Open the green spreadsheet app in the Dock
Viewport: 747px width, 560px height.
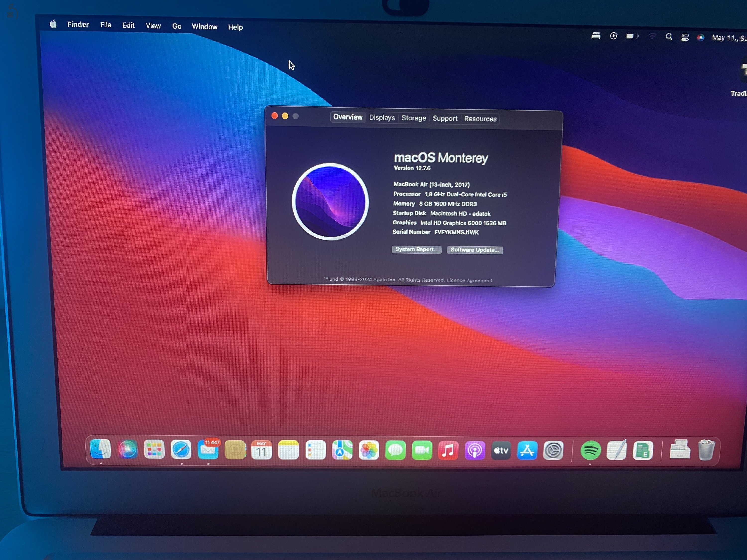point(643,450)
